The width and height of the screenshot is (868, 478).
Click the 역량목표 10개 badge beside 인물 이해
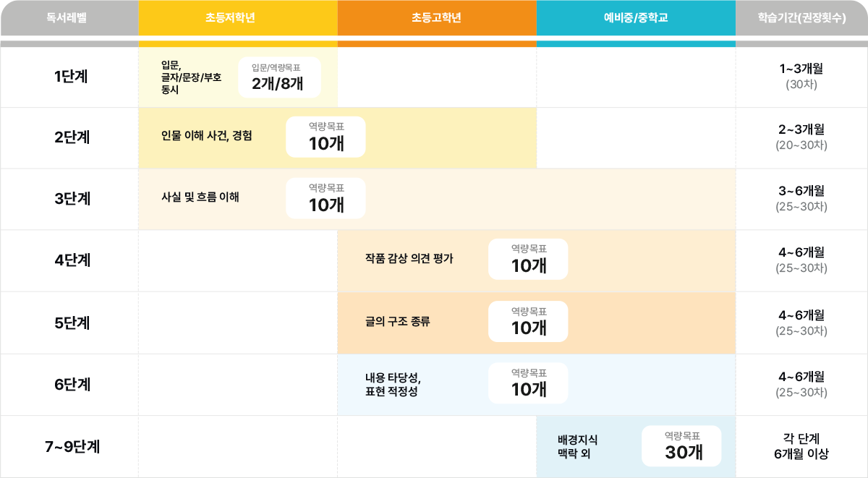[x=325, y=136]
